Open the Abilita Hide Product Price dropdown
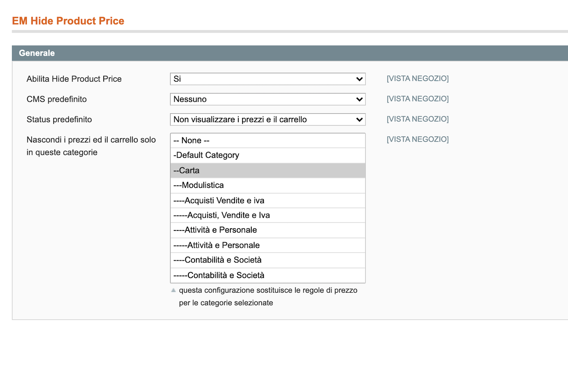The height and width of the screenshot is (392, 568). tap(268, 79)
